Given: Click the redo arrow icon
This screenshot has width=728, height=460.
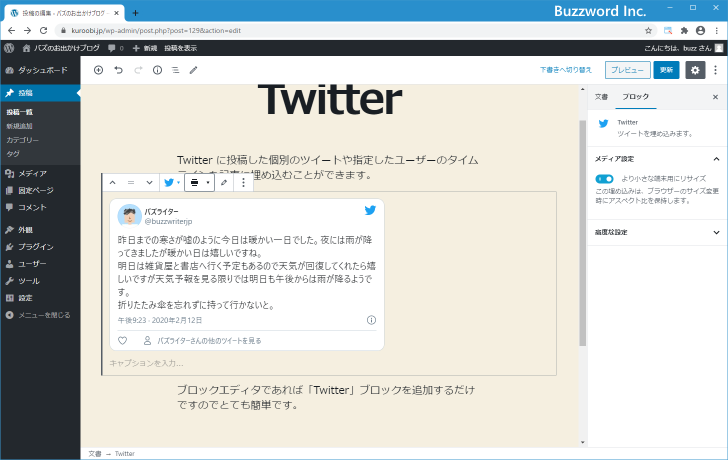Looking at the screenshot, I should click(x=138, y=70).
